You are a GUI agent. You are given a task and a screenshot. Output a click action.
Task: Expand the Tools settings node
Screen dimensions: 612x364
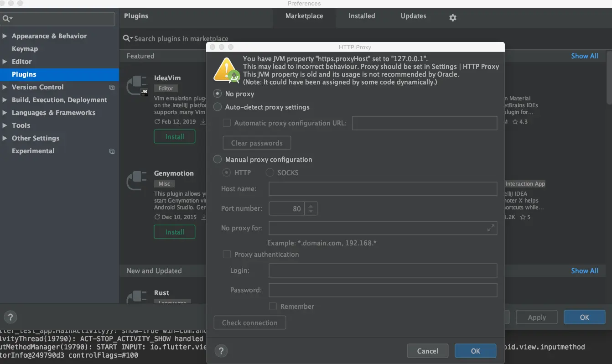coord(5,125)
